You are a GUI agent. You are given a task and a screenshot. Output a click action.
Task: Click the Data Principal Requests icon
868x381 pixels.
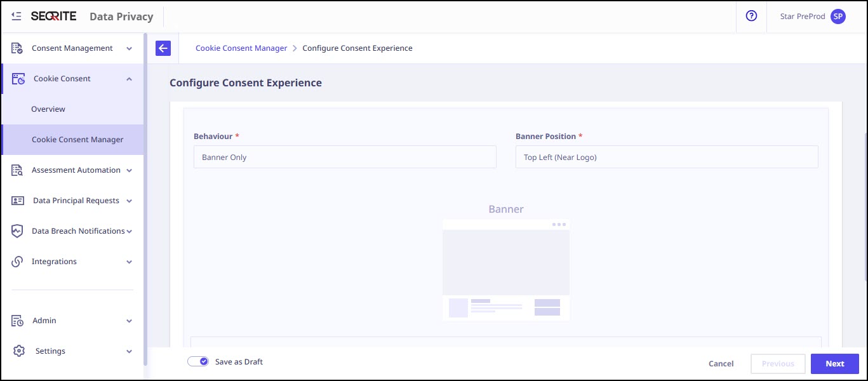(x=18, y=201)
